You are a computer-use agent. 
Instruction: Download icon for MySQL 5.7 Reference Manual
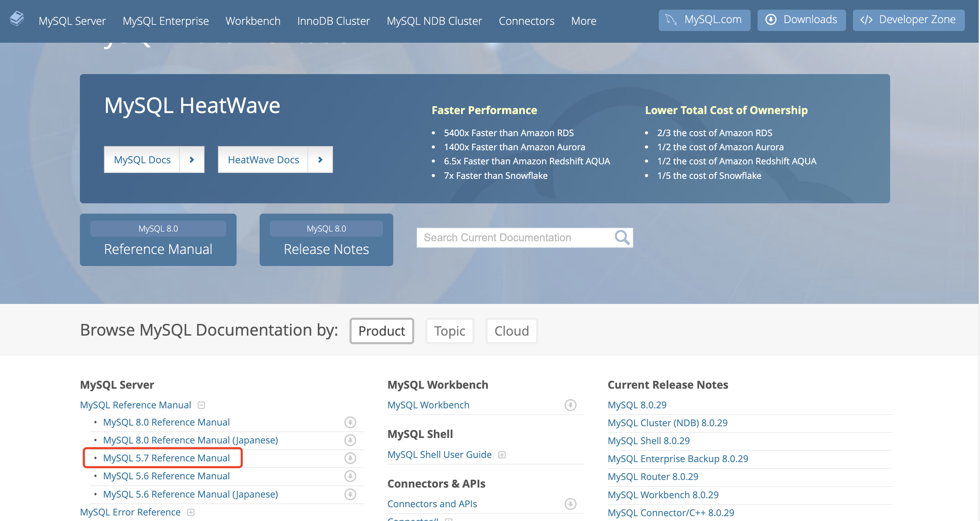tap(350, 458)
